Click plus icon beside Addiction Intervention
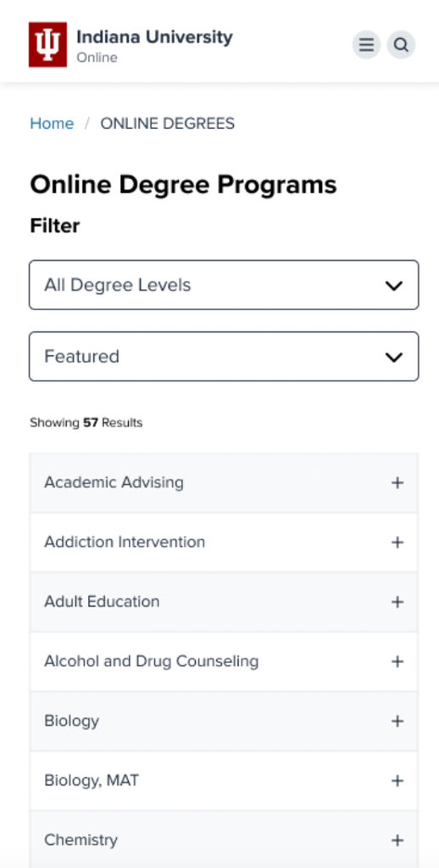The image size is (439, 868). [x=397, y=542]
